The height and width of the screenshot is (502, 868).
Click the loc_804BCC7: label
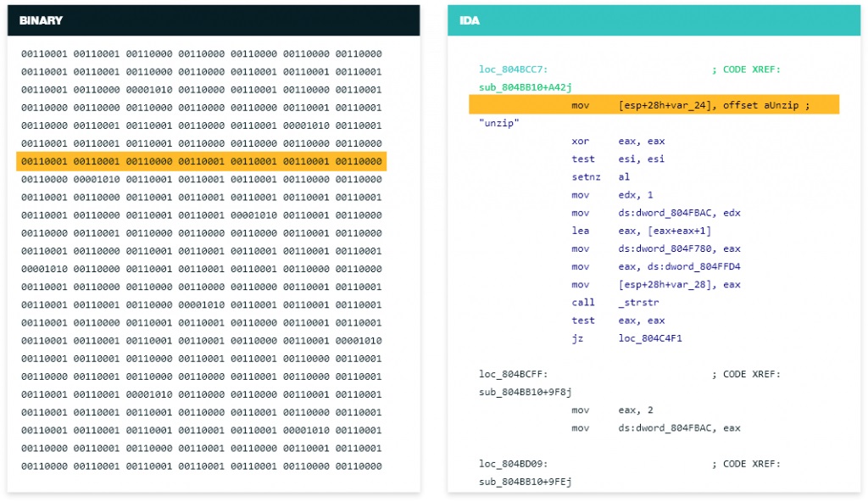(513, 70)
